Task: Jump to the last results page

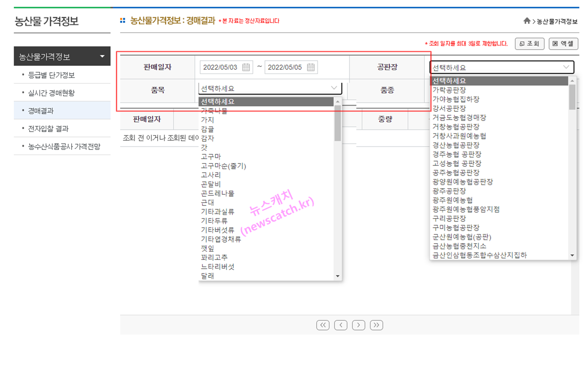Action: (377, 325)
